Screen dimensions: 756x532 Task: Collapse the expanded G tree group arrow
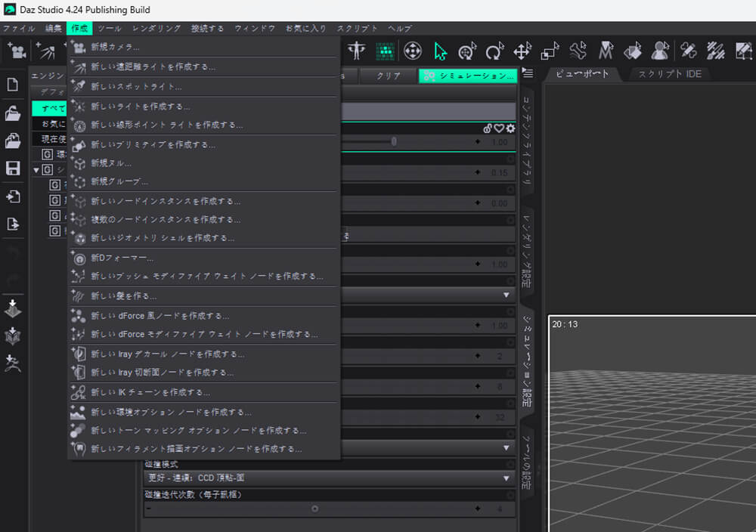(36, 170)
